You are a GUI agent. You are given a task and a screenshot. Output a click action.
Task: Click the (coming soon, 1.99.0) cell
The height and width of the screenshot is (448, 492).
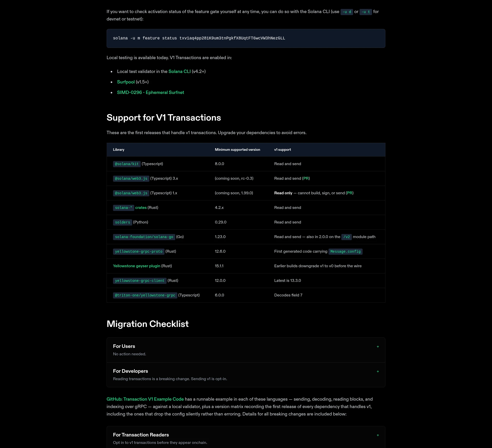[234, 193]
